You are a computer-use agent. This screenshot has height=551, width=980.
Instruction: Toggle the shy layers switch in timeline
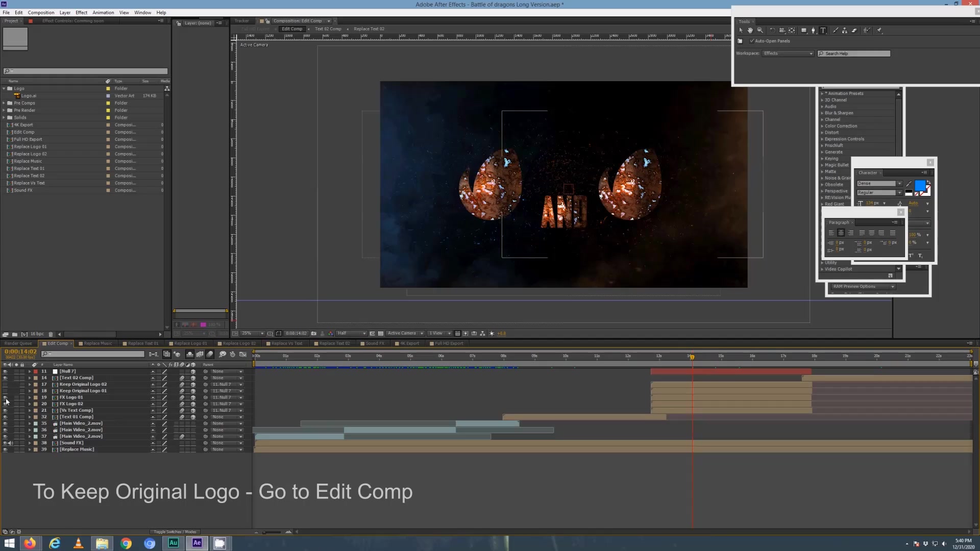tap(190, 354)
